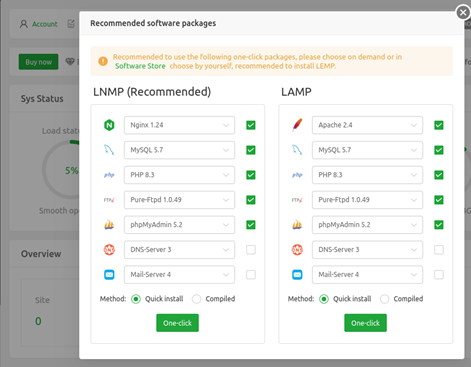Viewport: 471px width, 367px height.
Task: Select Compiled method for LAMP
Action: tap(385, 299)
